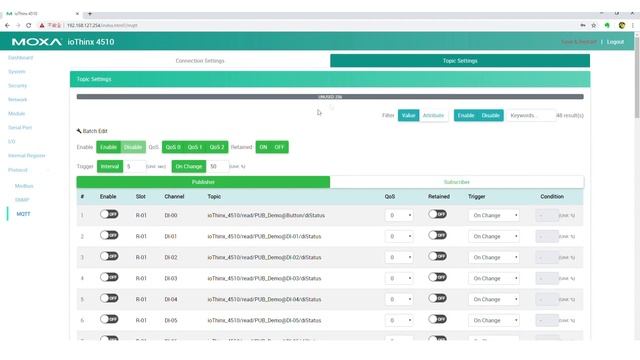Toggle Retained switch for DI-03 row
Viewport: 640px width, 360px height.
coord(437,277)
